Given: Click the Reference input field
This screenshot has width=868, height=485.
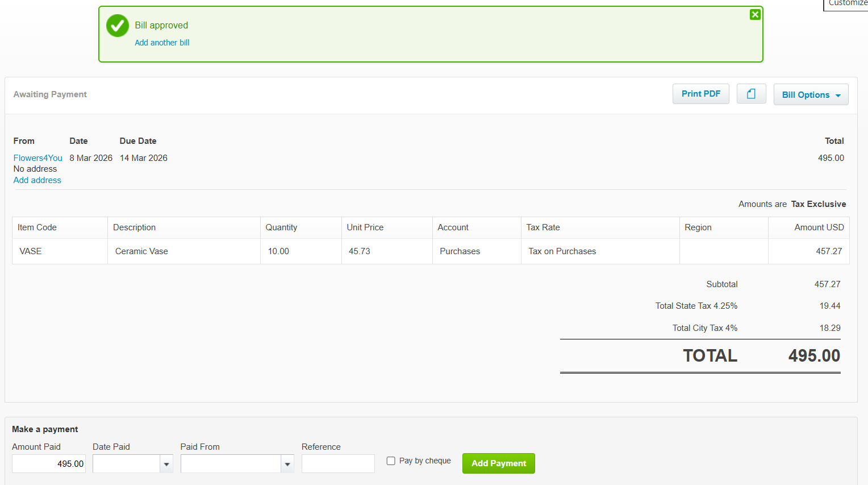Looking at the screenshot, I should (x=338, y=464).
